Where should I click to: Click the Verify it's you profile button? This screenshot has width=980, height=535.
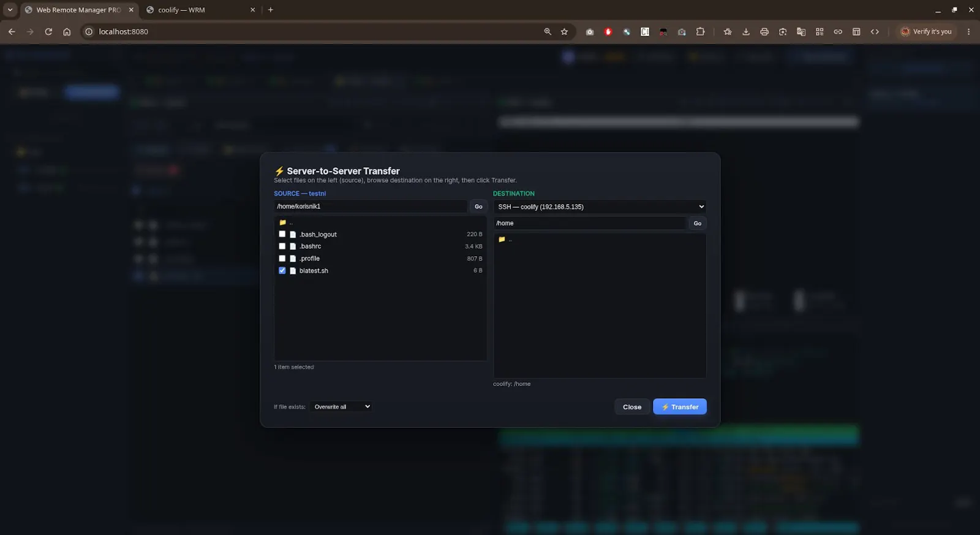926,32
